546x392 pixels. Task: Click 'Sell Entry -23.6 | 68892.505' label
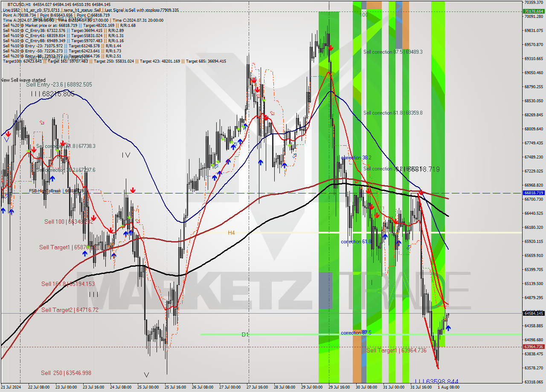click(x=59, y=85)
